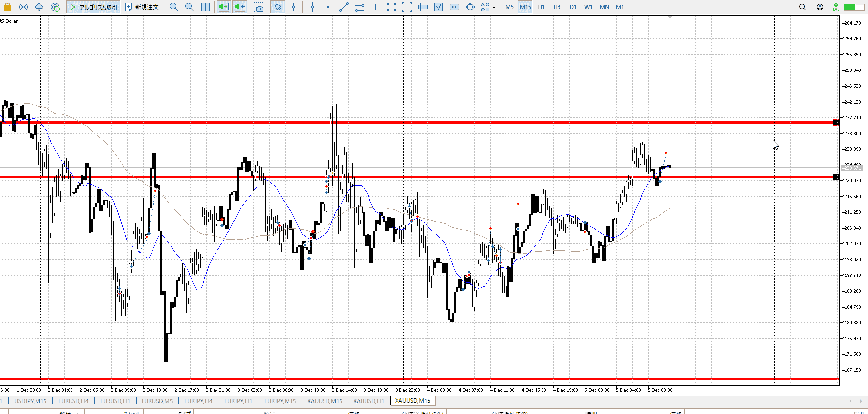868x414 pixels.
Task: Expand the shapes objects dropdown arrow
Action: tap(494, 8)
